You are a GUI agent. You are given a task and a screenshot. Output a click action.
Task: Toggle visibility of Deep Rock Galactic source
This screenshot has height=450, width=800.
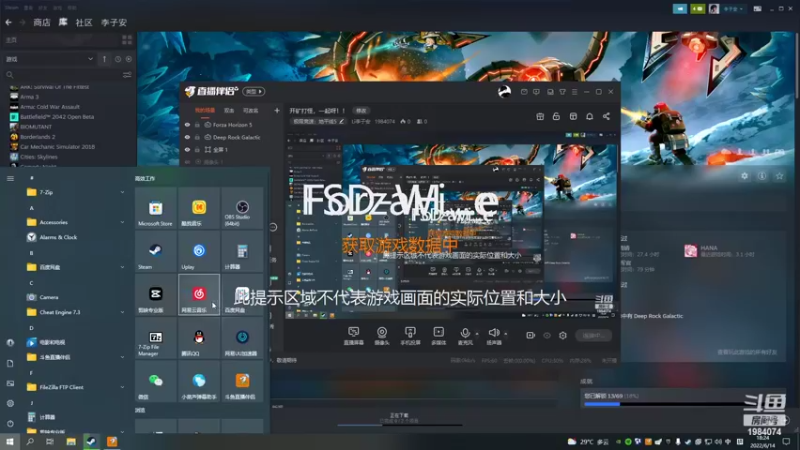[187, 137]
